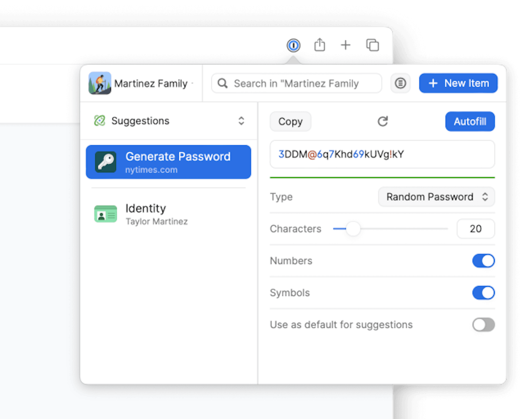This screenshot has width=532, height=419.
Task: Open the 1Password extension icon in the toolbar
Action: (293, 45)
